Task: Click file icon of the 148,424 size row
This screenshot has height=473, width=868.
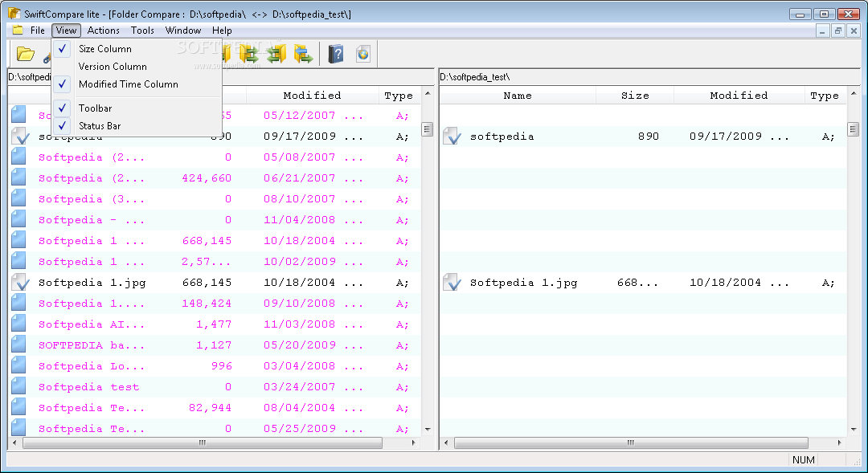Action: point(18,304)
